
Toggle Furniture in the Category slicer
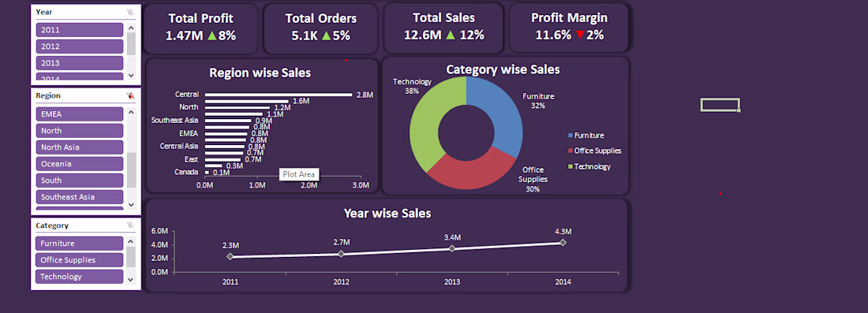point(80,244)
